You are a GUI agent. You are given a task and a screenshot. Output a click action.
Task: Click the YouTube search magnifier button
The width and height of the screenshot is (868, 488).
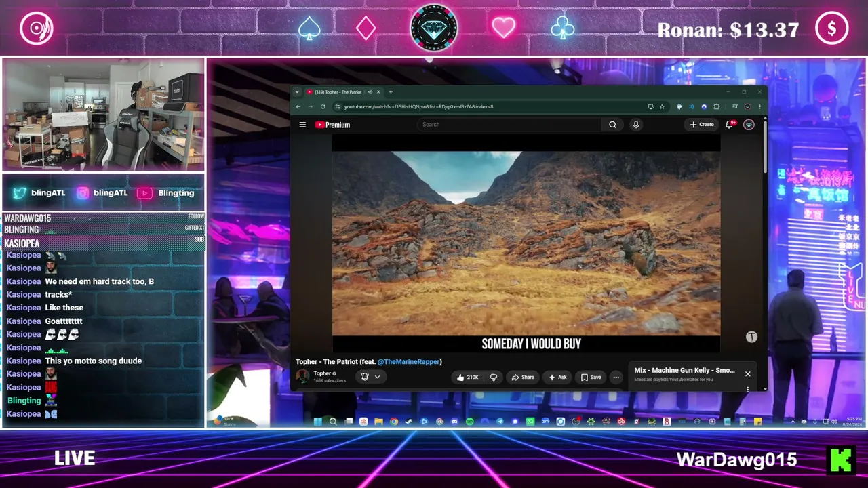612,125
